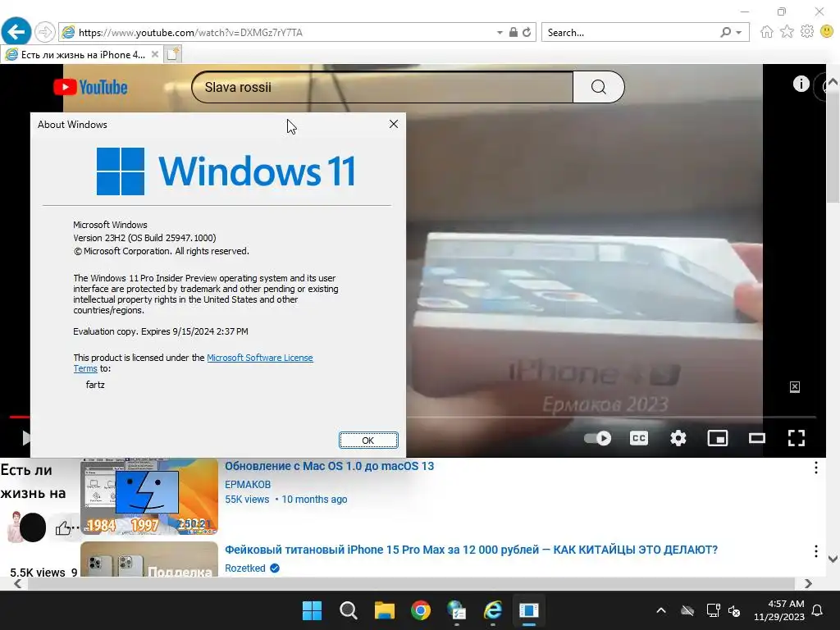Open options menu for Mac OS video
The height and width of the screenshot is (630, 840).
(815, 468)
